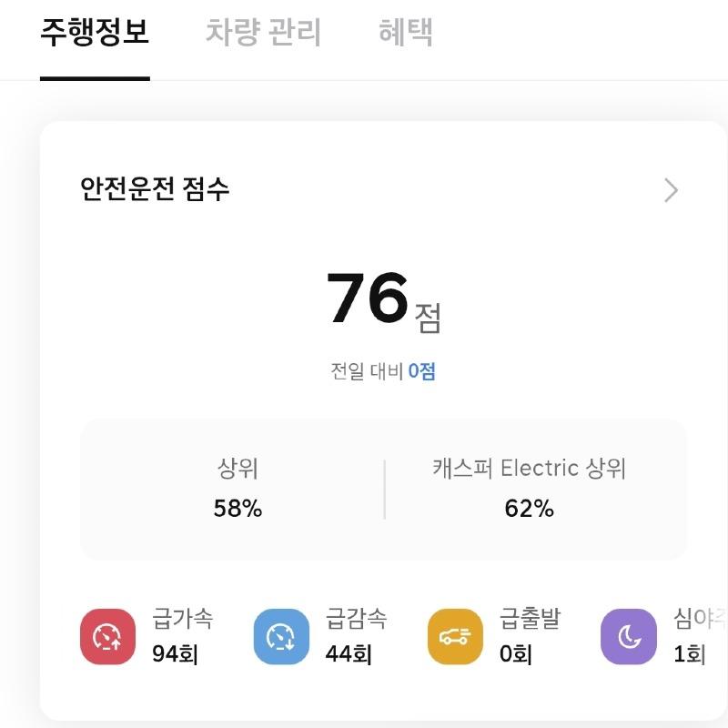Open the 안전운전 점수 heading
Viewport: 728px width, 728px height.
click(x=155, y=189)
